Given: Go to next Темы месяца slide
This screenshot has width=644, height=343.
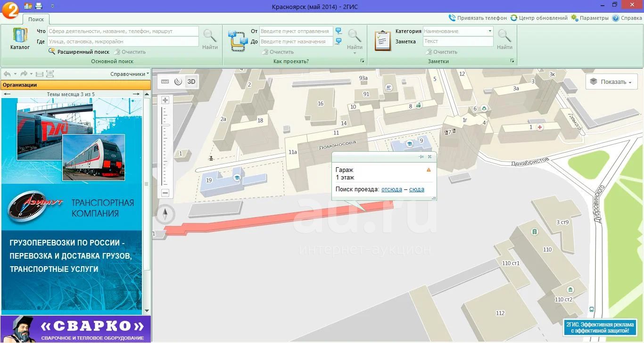Looking at the screenshot, I should pos(136,94).
